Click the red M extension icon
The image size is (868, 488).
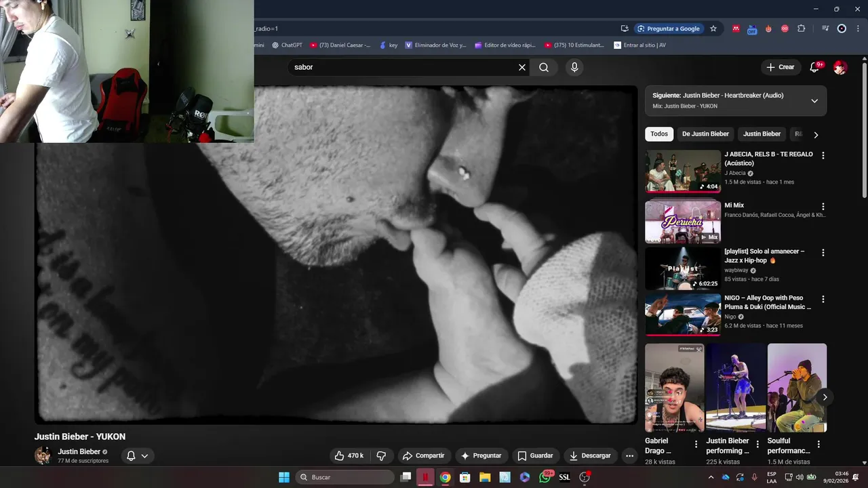(736, 28)
